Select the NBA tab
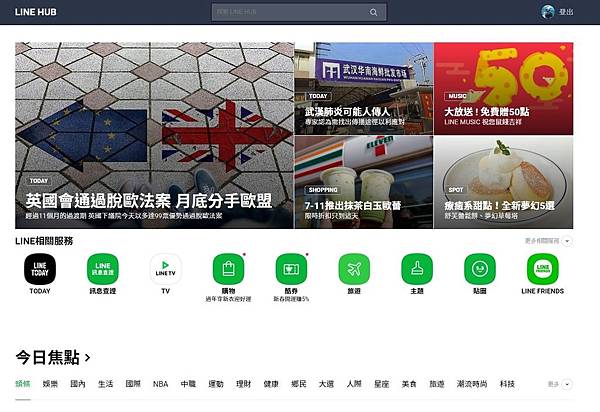This screenshot has height=412, width=600. [160, 384]
